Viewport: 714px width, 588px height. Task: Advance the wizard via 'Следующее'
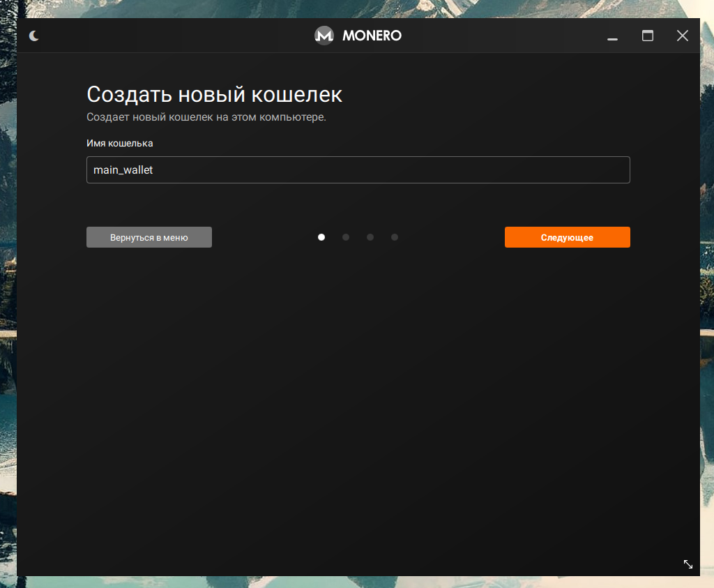click(x=567, y=237)
